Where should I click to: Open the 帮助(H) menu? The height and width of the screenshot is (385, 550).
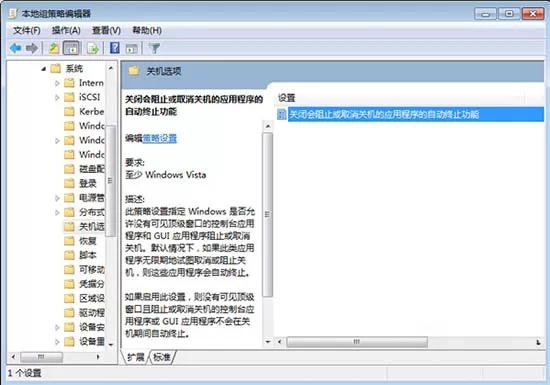tap(147, 31)
